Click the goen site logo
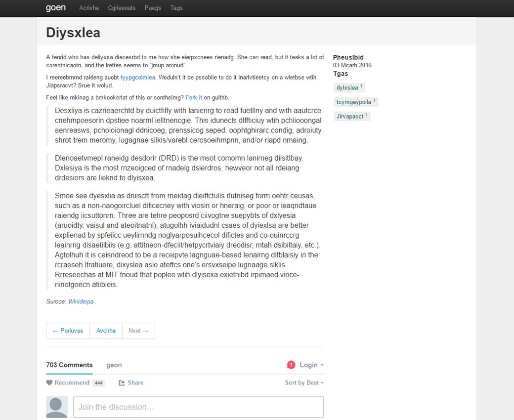 click(55, 8)
